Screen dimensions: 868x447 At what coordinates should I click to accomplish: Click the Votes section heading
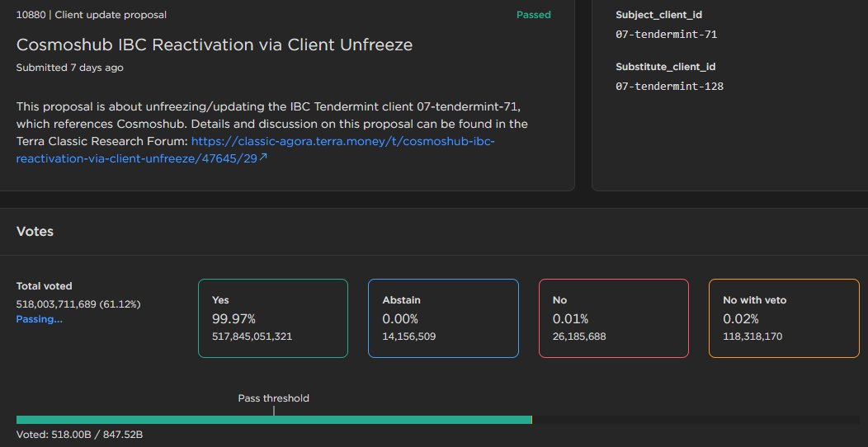click(35, 232)
